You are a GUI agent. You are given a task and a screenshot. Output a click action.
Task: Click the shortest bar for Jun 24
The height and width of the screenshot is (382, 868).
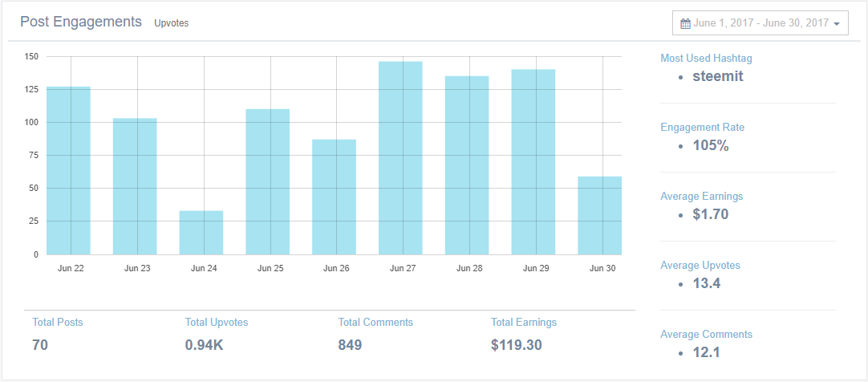pos(201,233)
